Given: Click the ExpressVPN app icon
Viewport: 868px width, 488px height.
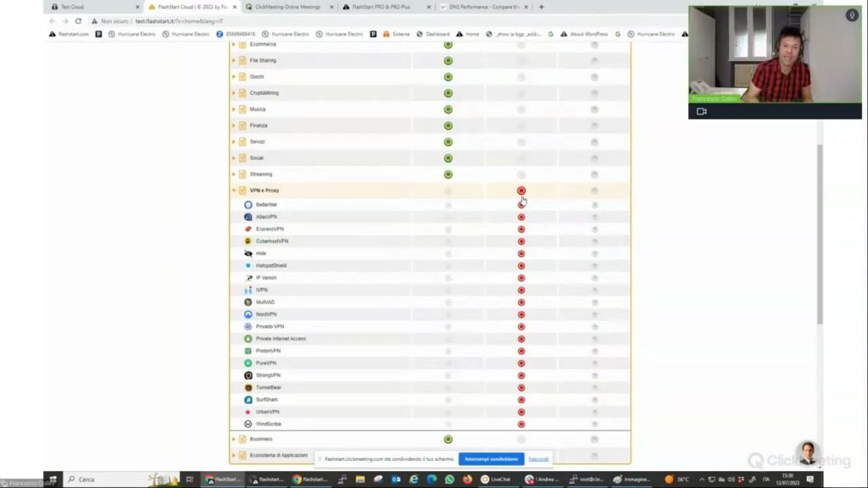Looking at the screenshot, I should (248, 229).
